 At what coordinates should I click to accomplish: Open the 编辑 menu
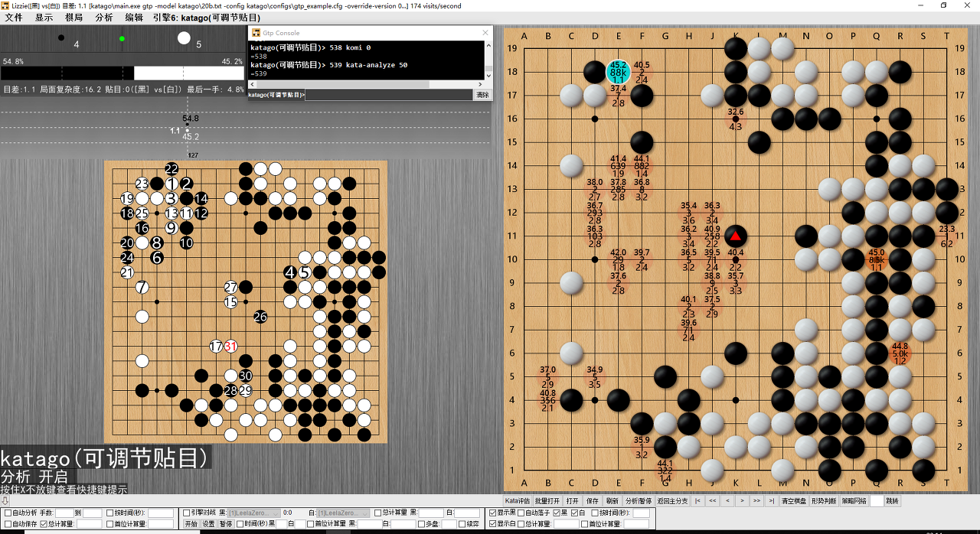click(134, 17)
